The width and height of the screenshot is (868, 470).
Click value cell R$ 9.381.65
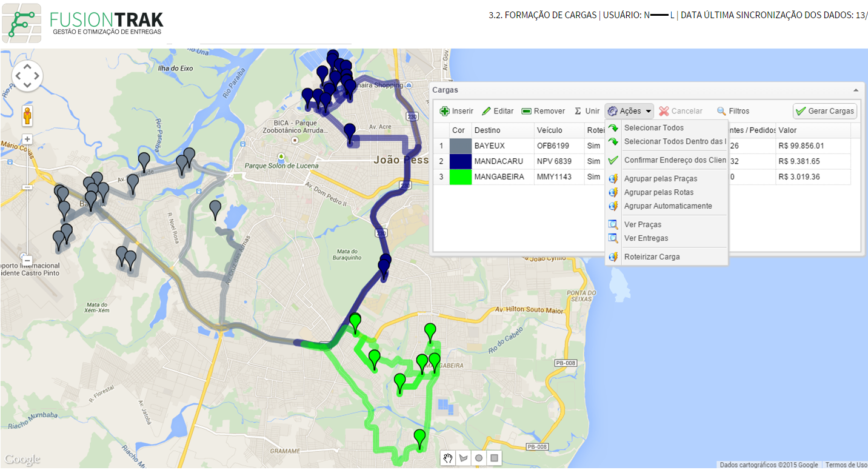813,161
